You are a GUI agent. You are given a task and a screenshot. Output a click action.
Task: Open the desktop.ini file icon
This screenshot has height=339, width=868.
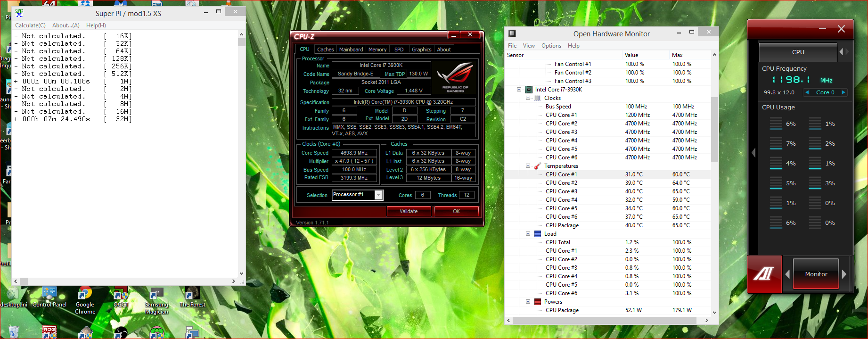[x=14, y=296]
